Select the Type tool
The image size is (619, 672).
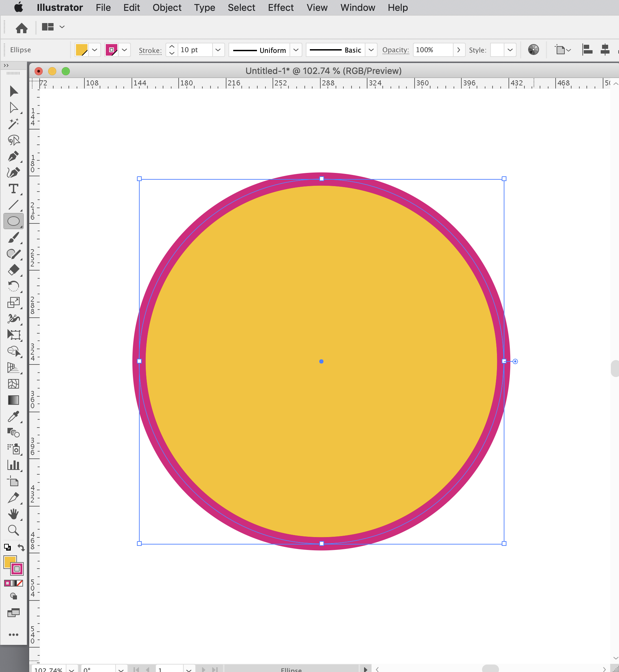pos(14,189)
